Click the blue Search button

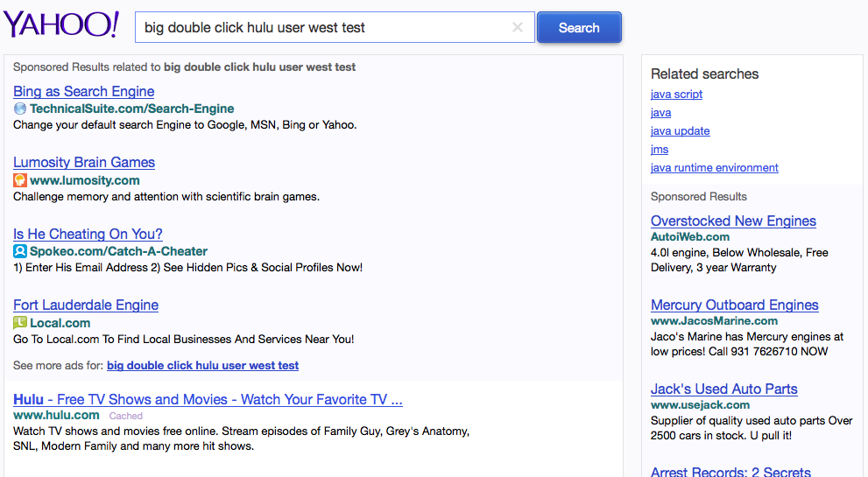coord(579,27)
